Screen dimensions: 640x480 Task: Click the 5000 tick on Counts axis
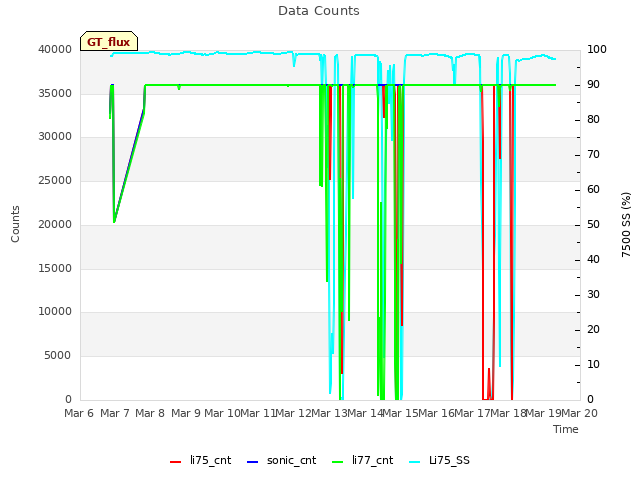(x=58, y=356)
